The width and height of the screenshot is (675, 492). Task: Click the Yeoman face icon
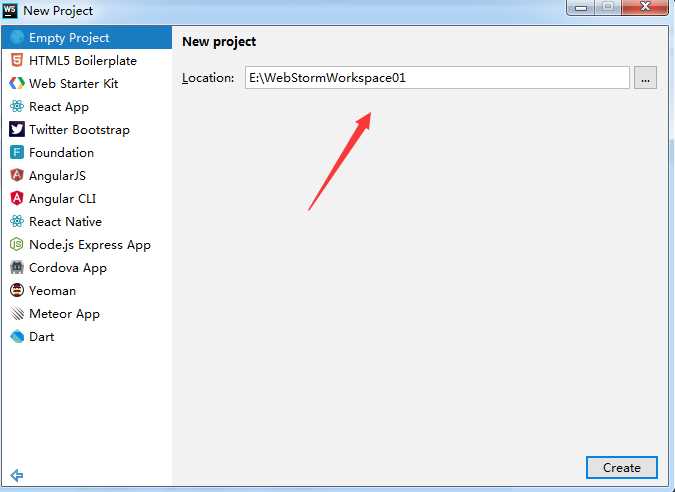click(17, 291)
